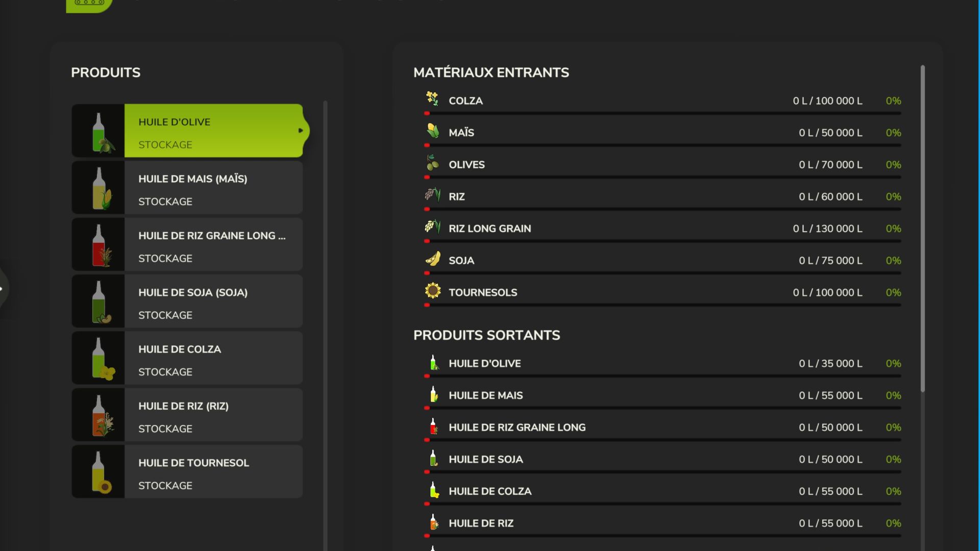
Task: Click the materials panel vertical scrollbar
Action: click(x=922, y=229)
